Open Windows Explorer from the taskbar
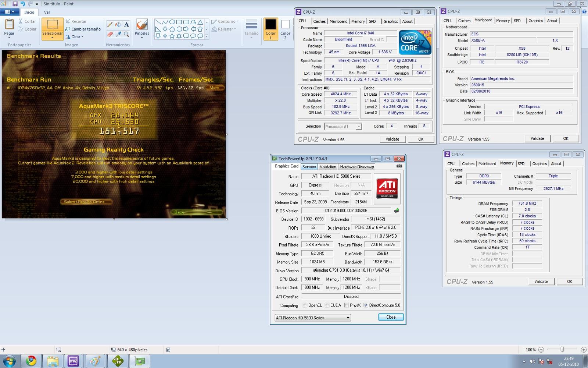 53,361
